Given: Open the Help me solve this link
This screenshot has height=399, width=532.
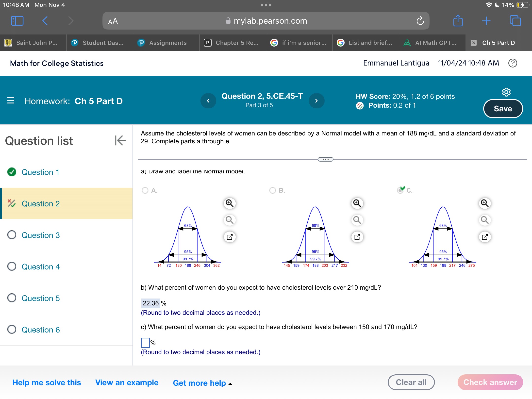Looking at the screenshot, I should pos(47,382).
